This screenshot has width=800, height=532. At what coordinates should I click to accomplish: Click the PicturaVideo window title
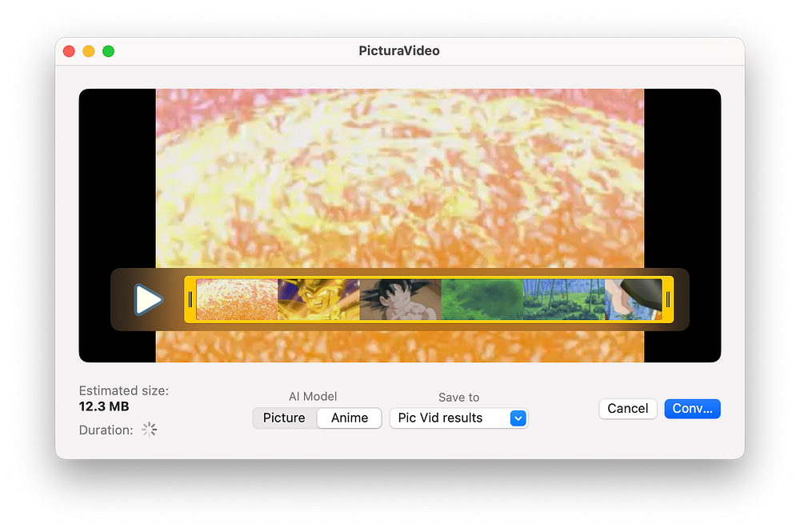pos(399,51)
